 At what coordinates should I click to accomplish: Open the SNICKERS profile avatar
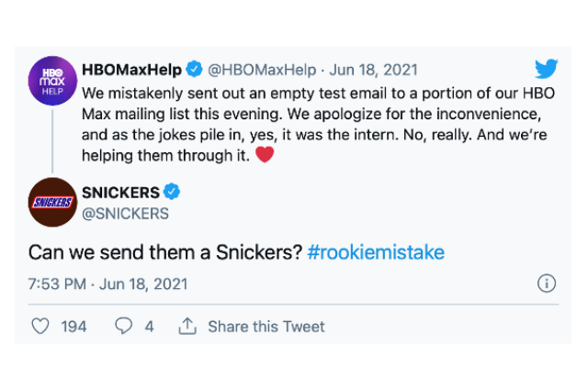[52, 202]
